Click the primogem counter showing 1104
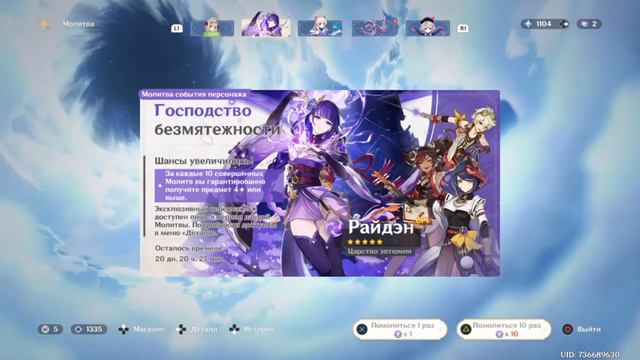 click(x=545, y=24)
